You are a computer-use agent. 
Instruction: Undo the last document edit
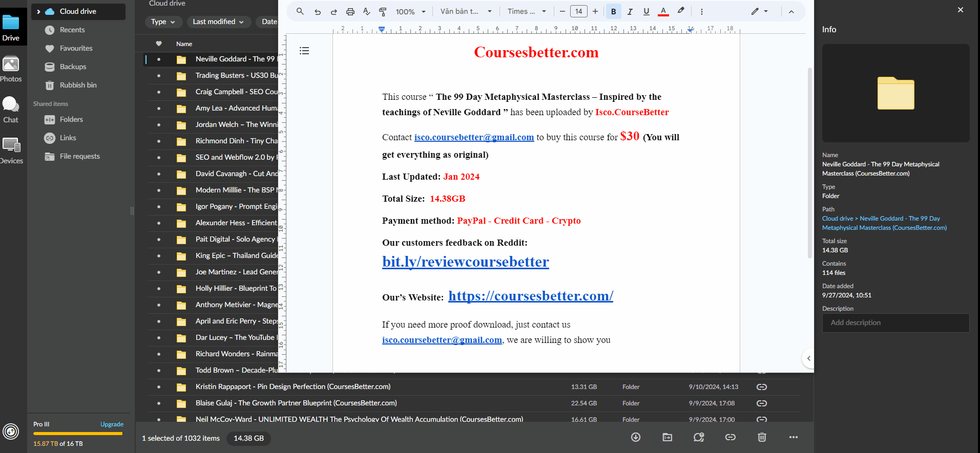(x=318, y=12)
